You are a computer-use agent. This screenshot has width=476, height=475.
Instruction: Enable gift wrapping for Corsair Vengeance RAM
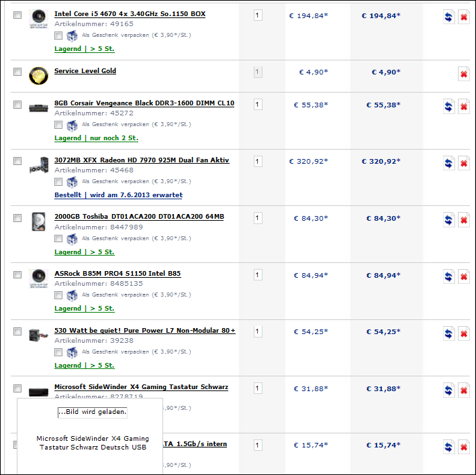[x=58, y=125]
